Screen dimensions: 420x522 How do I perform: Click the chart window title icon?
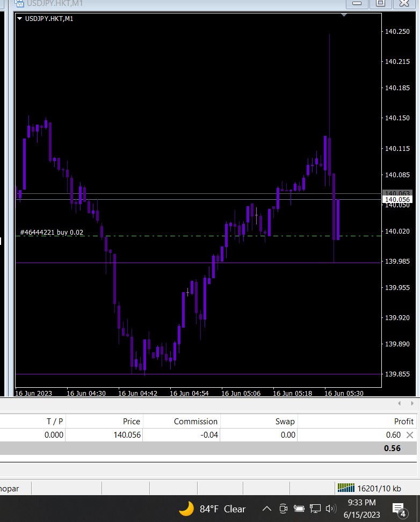pos(19,4)
